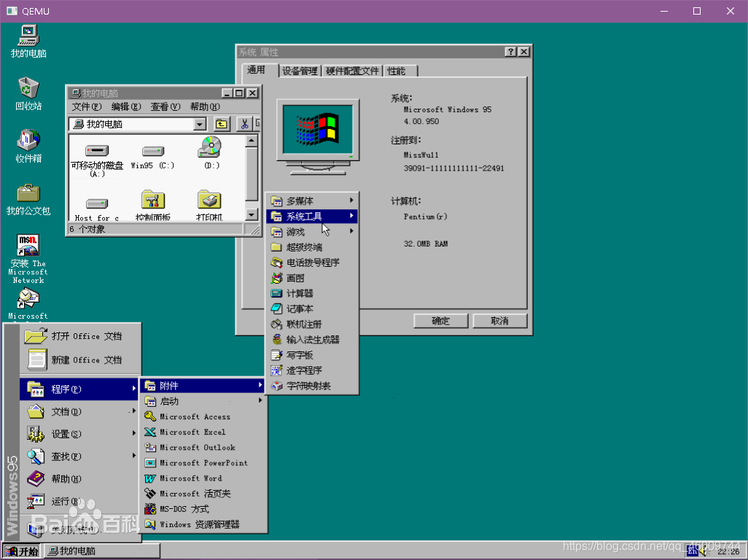Launch Microsoft Word from programs menu
This screenshot has width=748, height=560.
coord(203,478)
